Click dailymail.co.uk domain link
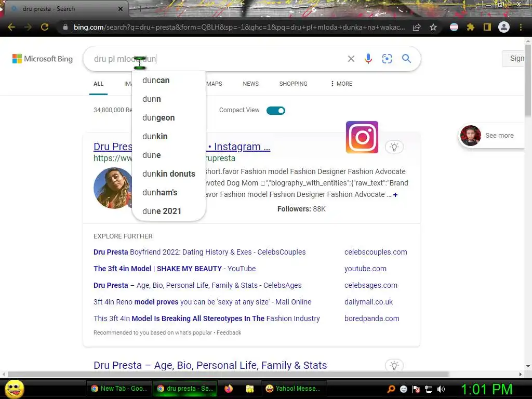532x399 pixels. (x=368, y=302)
